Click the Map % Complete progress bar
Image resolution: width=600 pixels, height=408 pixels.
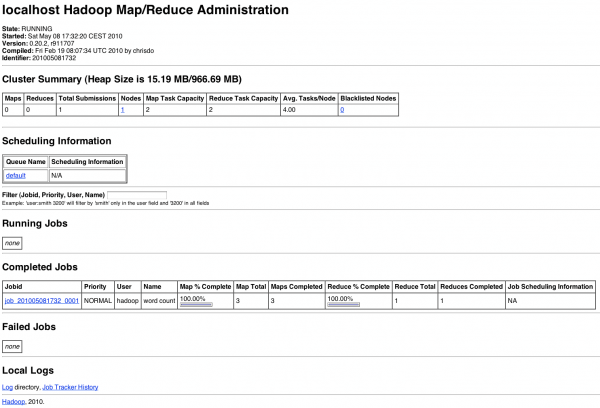click(x=196, y=305)
